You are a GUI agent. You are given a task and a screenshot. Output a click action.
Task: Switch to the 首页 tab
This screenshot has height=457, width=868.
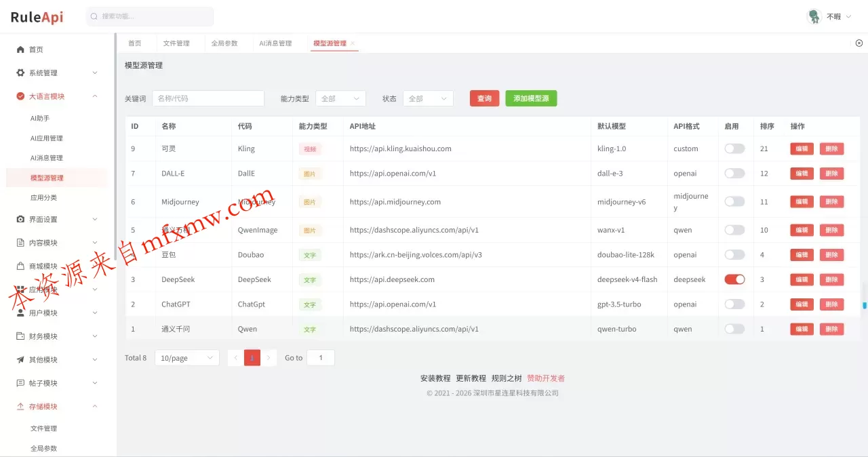pyautogui.click(x=135, y=43)
